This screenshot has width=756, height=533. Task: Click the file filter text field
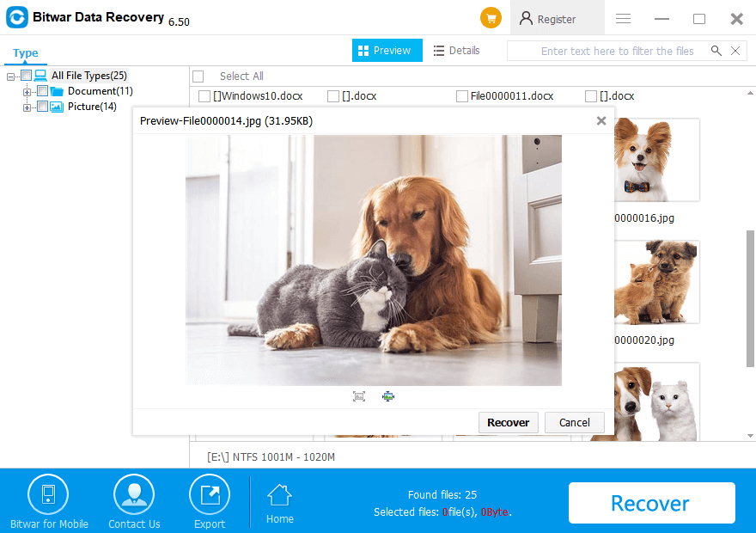coord(617,51)
